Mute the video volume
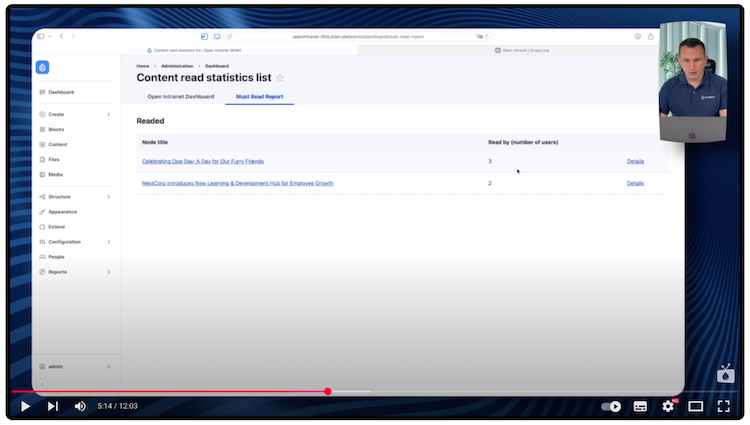 pyautogui.click(x=80, y=406)
